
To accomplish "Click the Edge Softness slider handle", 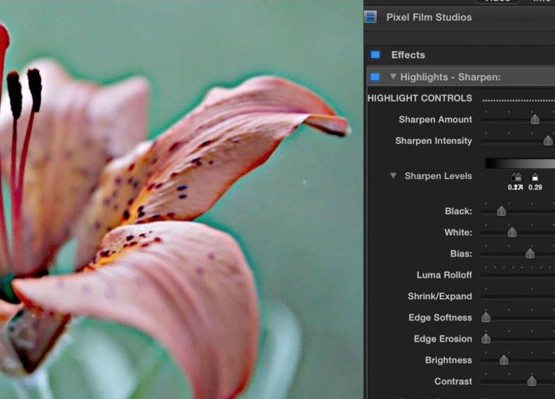I will pyautogui.click(x=486, y=318).
